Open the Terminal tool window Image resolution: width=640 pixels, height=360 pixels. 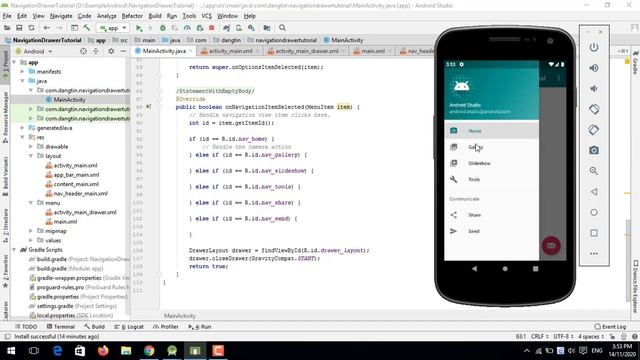point(61,327)
